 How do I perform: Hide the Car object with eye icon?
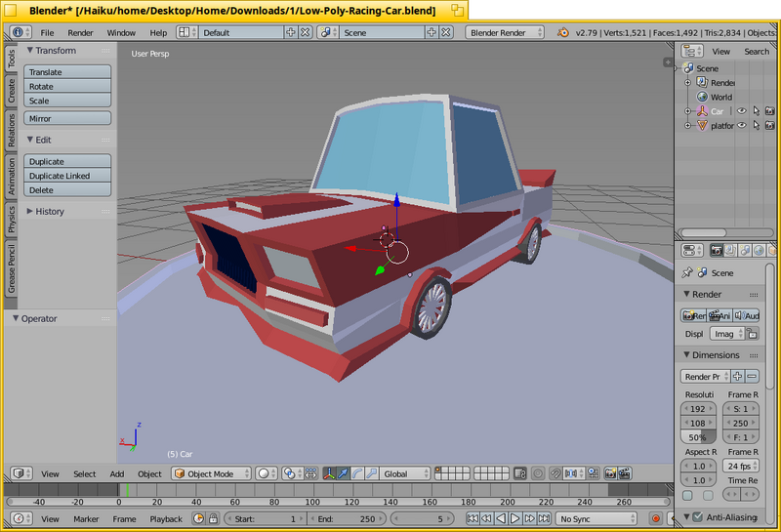742,111
